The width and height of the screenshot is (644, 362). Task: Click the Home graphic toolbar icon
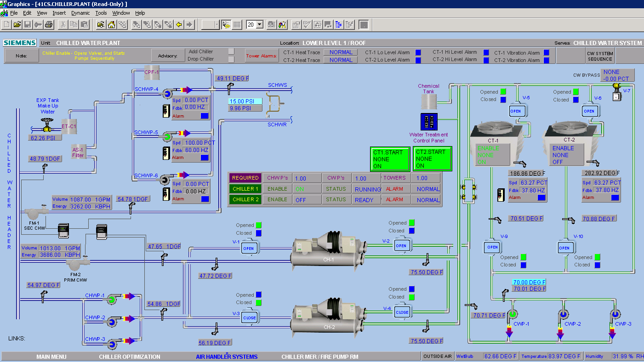[111, 24]
